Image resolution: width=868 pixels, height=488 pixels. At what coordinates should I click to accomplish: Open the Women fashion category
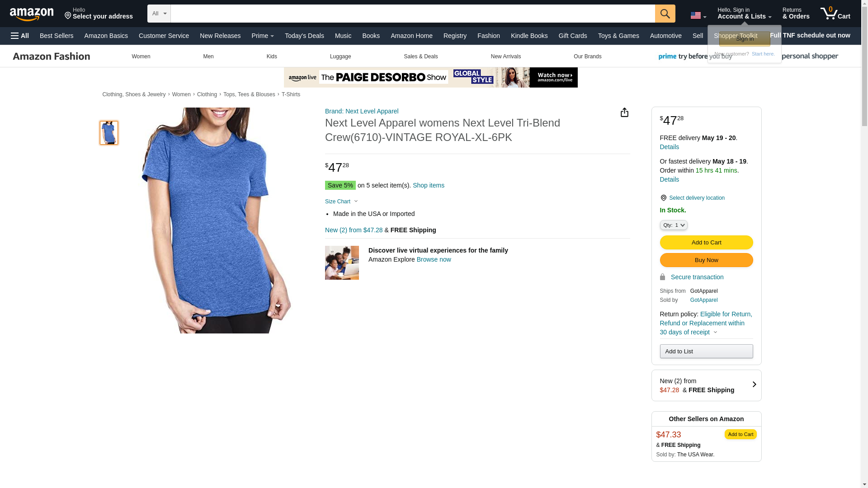click(141, 56)
